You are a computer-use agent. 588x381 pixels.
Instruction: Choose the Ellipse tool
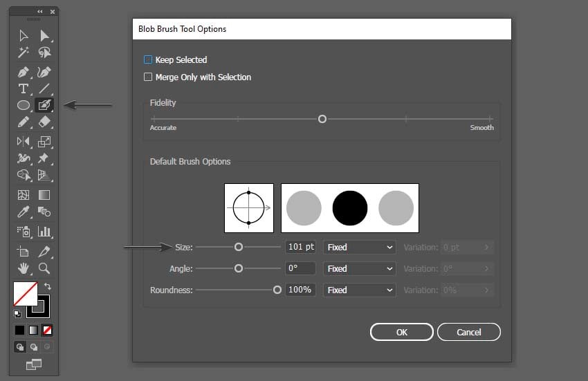[24, 105]
